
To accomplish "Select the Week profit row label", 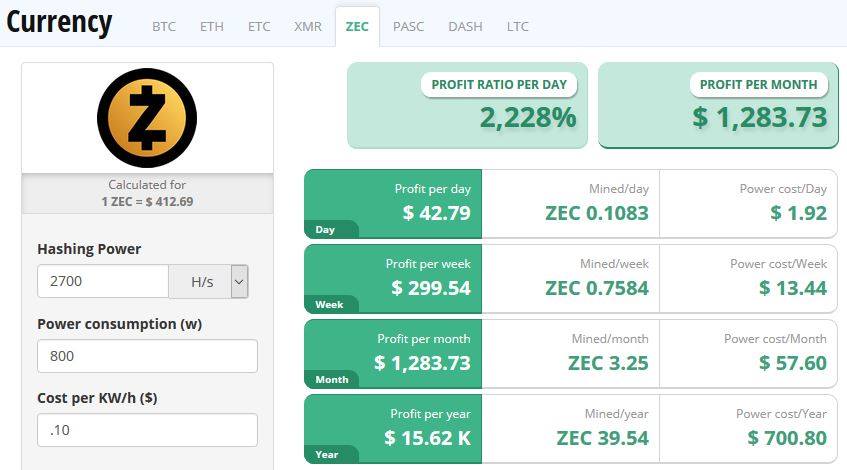I will tap(329, 305).
